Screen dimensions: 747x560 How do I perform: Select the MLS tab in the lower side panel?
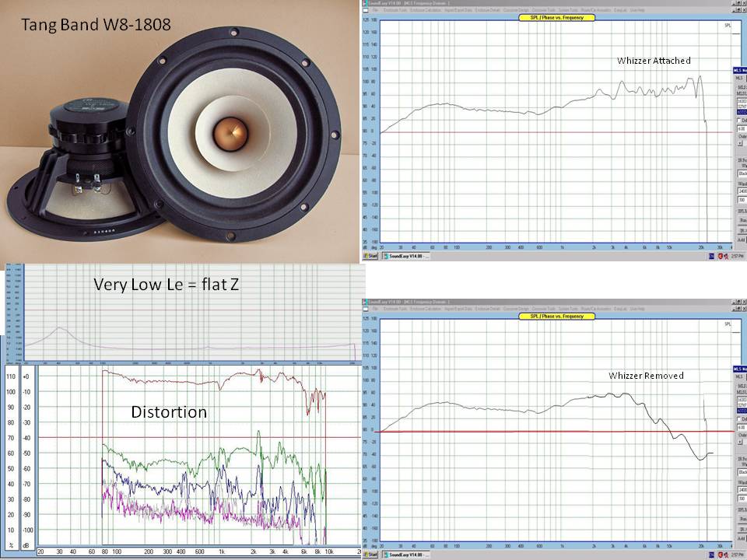coord(739,376)
